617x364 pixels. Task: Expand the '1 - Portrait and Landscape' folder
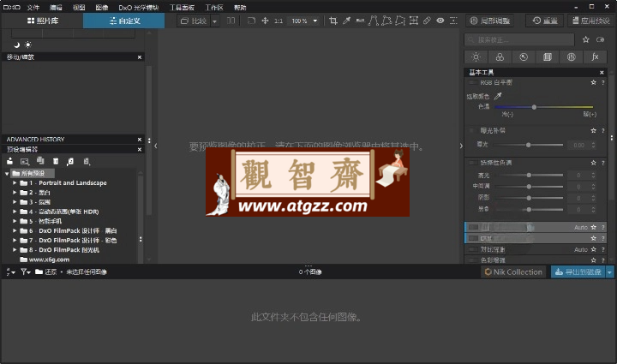point(15,182)
